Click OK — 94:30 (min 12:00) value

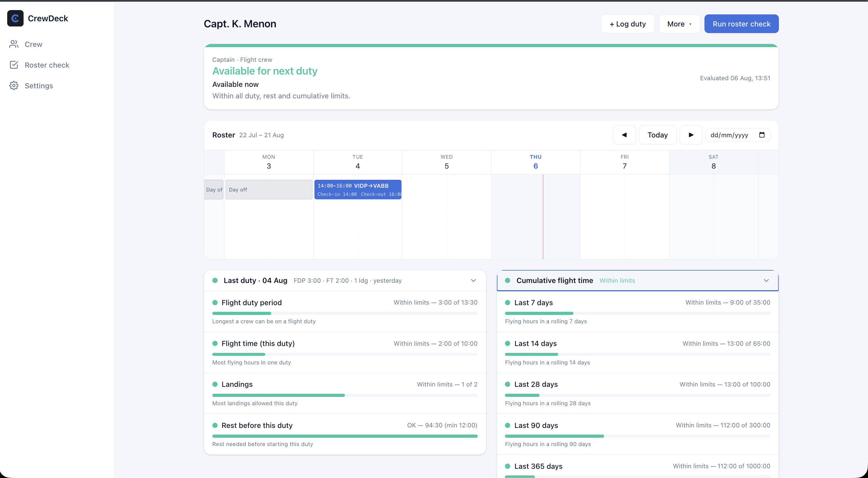coord(442,425)
